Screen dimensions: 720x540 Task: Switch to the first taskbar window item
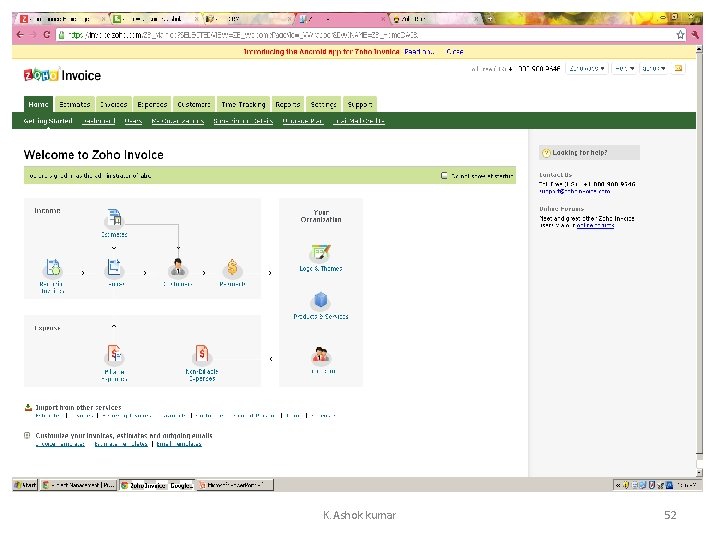pos(78,485)
